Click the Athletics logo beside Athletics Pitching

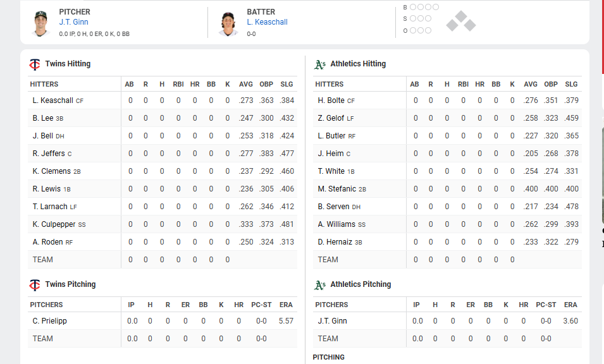(320, 285)
